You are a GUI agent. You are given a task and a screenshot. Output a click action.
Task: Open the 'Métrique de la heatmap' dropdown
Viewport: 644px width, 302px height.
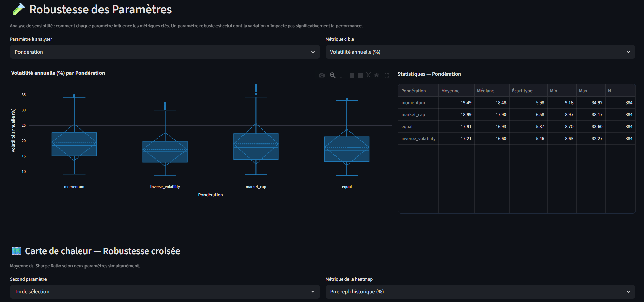480,292
